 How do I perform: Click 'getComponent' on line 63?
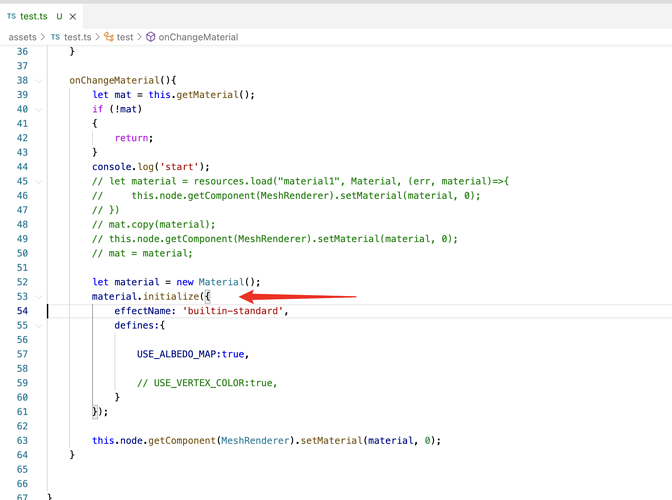coord(182,440)
